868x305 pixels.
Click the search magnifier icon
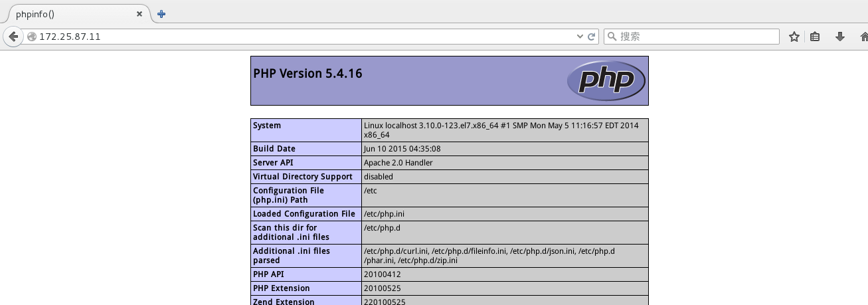tap(612, 37)
